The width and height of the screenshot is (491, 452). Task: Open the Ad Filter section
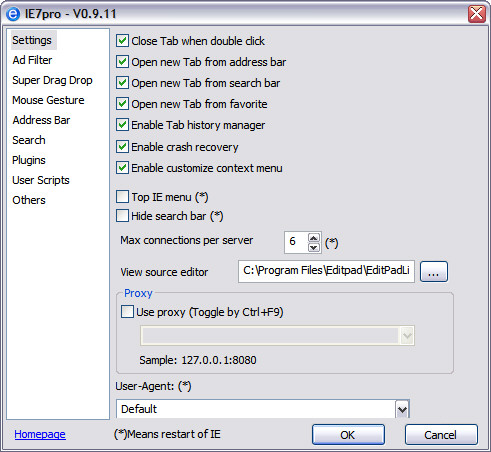[32, 60]
